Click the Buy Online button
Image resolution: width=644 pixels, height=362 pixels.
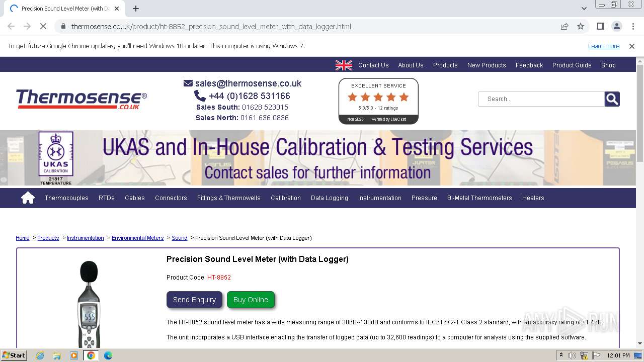click(251, 300)
